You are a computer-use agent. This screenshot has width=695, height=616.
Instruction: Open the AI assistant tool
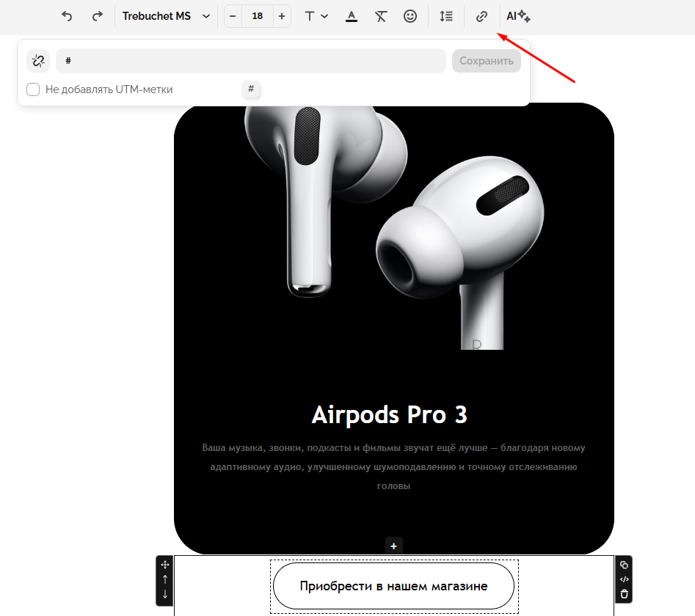tap(518, 16)
